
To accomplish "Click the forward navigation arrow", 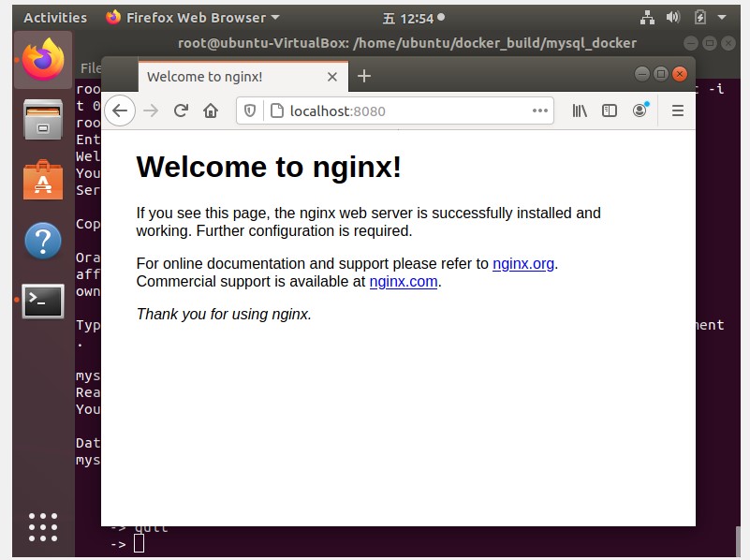I will (151, 111).
